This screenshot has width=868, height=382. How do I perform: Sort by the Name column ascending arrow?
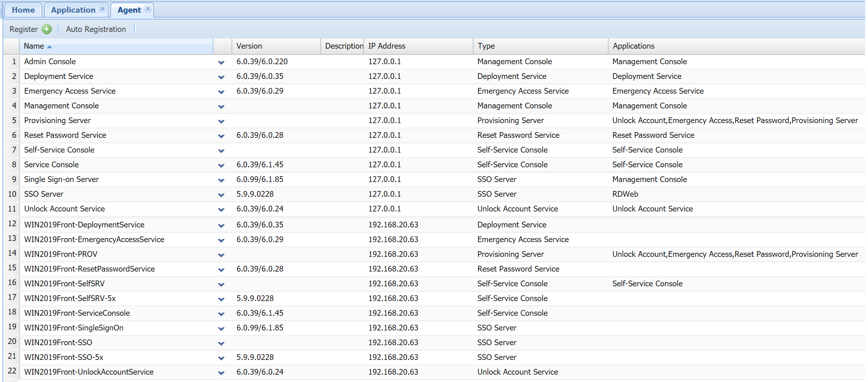49,47
